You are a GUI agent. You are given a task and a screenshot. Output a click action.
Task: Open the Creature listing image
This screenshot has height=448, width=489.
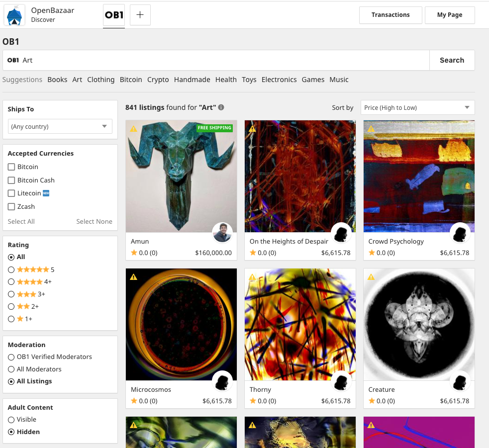(x=419, y=324)
